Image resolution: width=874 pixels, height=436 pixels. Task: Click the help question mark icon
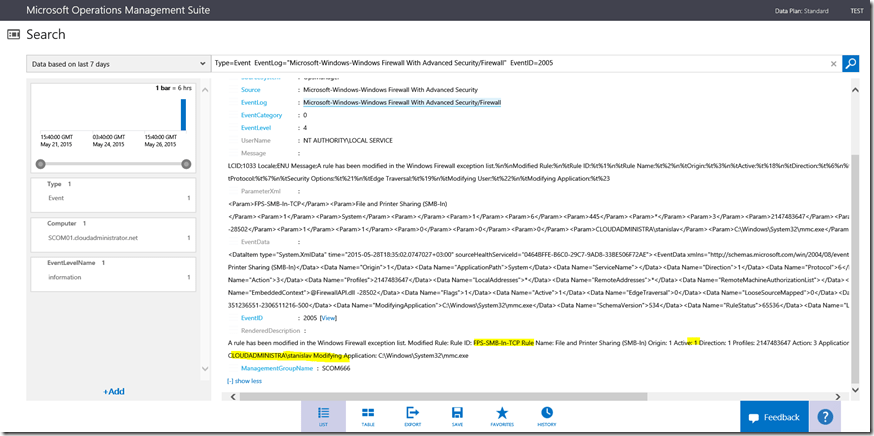tap(825, 417)
